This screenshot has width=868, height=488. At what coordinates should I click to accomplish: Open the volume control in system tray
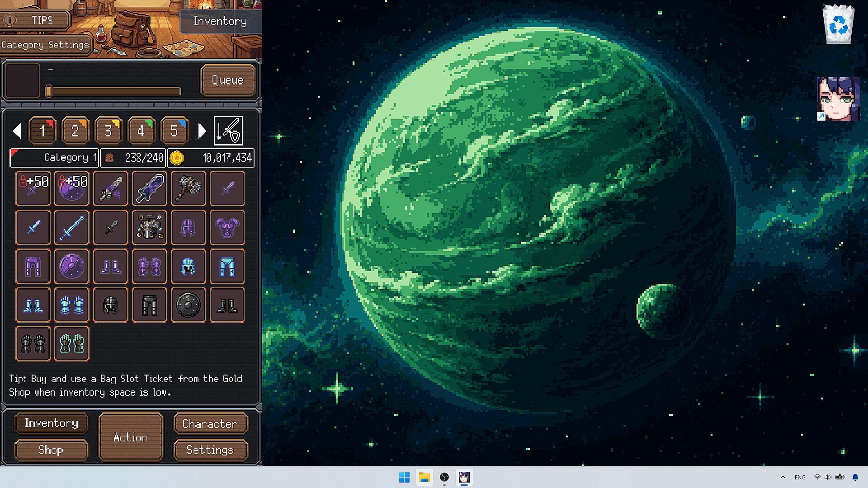click(828, 477)
